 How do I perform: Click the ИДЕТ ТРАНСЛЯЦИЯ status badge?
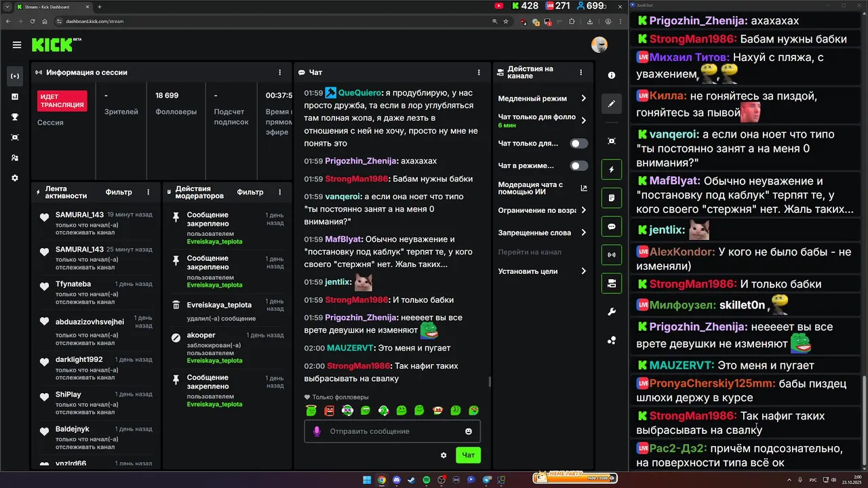point(62,101)
